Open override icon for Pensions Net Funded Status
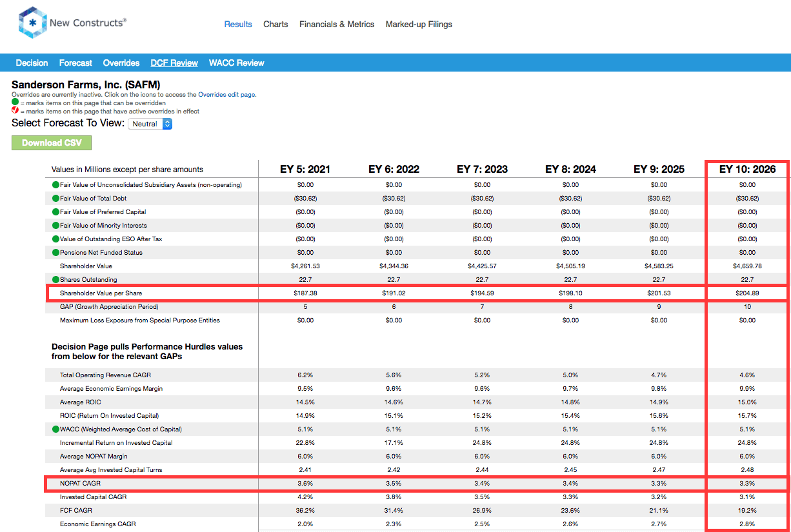This screenshot has width=791, height=532. [x=55, y=253]
